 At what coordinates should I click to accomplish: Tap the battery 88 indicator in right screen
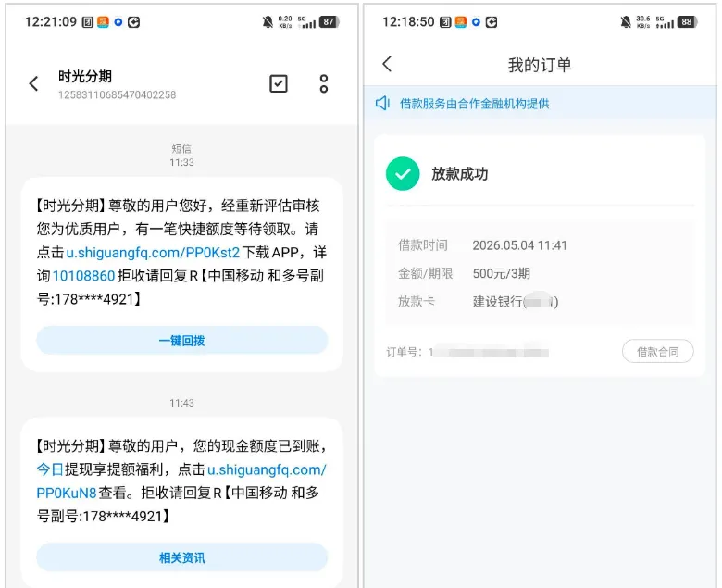tap(688, 21)
